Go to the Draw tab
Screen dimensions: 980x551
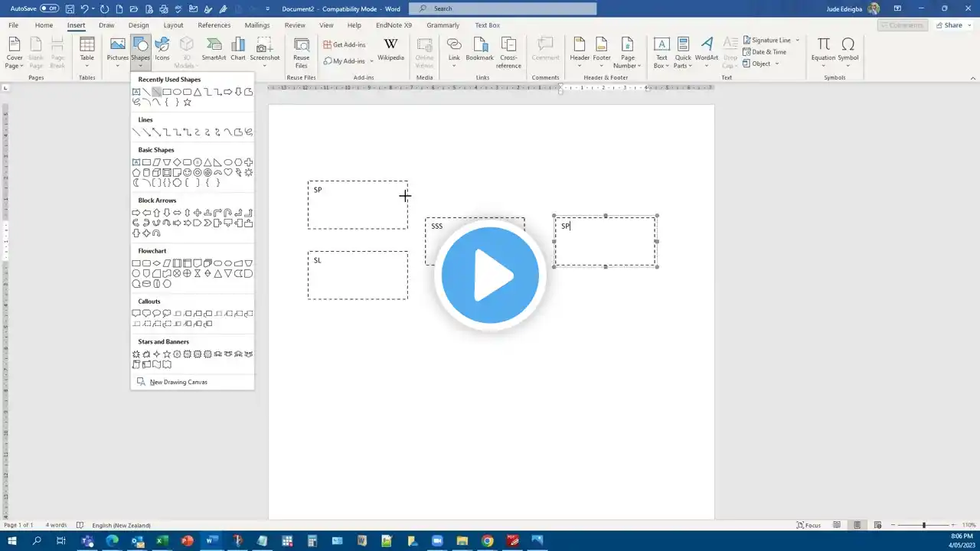pyautogui.click(x=106, y=25)
